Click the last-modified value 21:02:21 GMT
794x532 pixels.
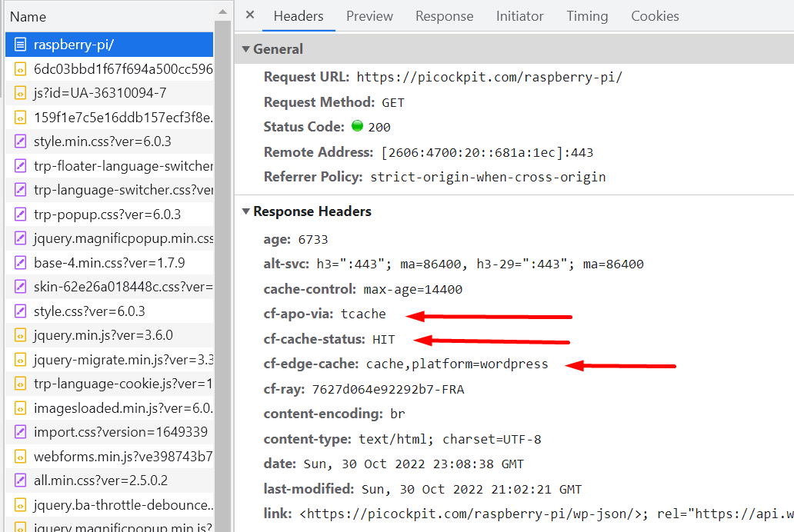point(472,490)
